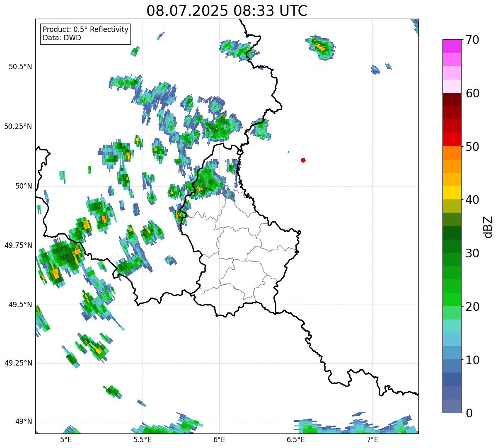Image resolution: width=498 pixels, height=448 pixels.
Task: Click the '7°E' longitude label
Action: [372, 440]
